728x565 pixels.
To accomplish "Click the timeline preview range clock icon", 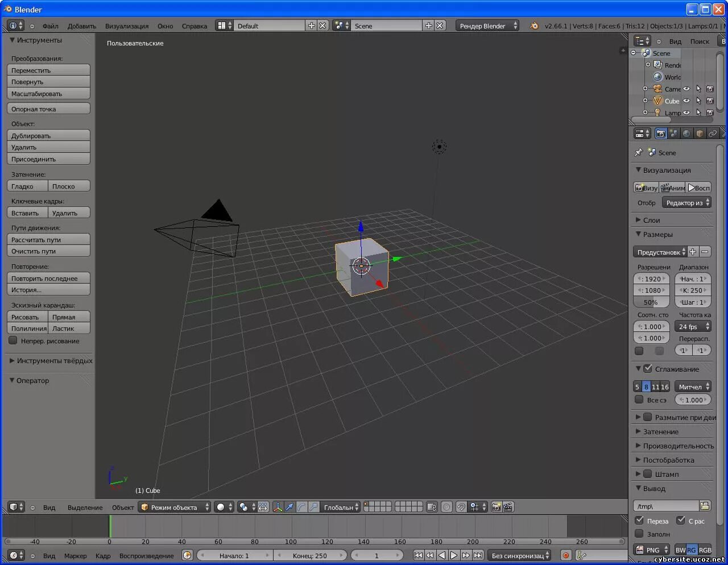I will 187,555.
